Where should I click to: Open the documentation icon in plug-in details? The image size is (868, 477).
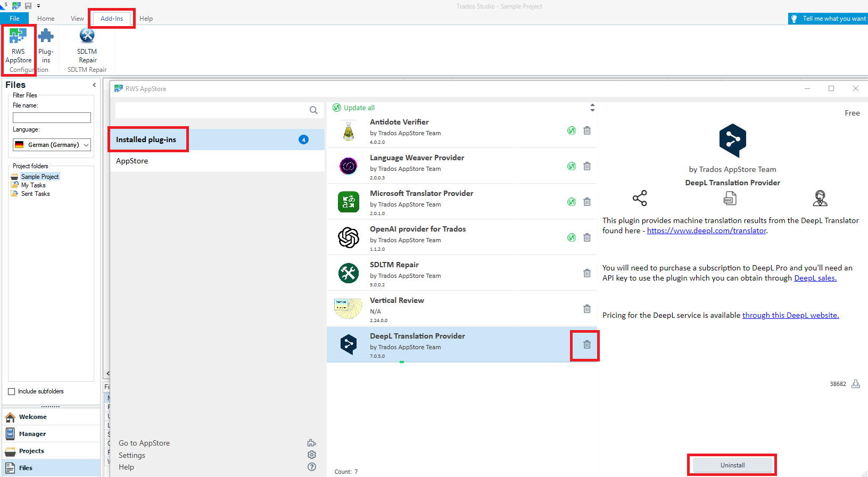pyautogui.click(x=730, y=199)
